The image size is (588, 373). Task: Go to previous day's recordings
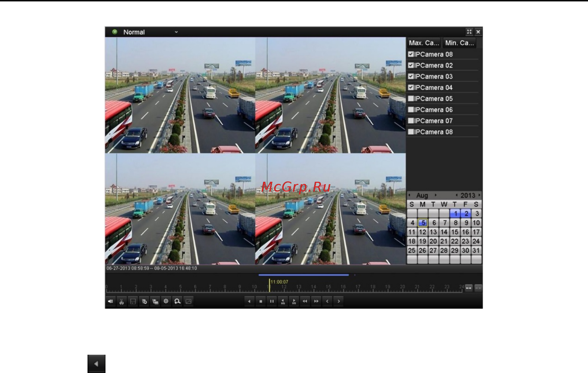pyautogui.click(x=327, y=301)
